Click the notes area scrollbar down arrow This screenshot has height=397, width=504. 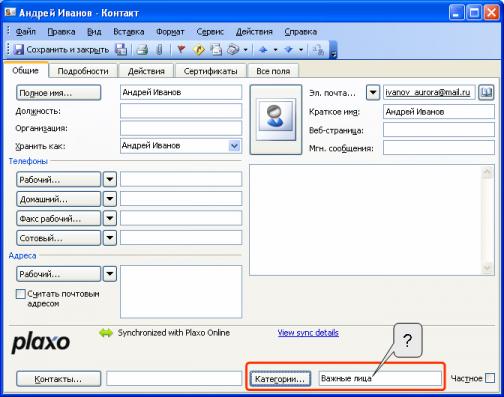pyautogui.click(x=487, y=268)
